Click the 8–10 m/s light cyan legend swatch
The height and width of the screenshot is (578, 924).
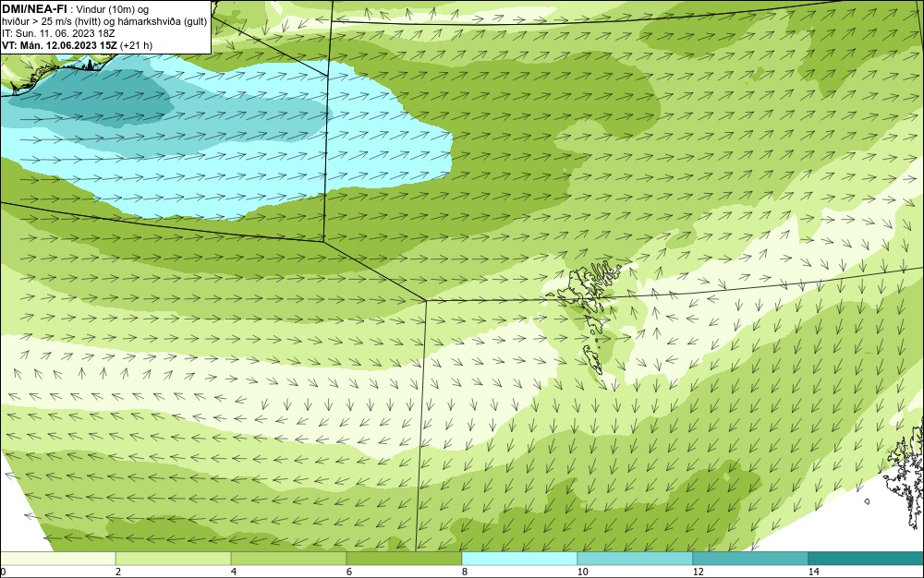519,559
